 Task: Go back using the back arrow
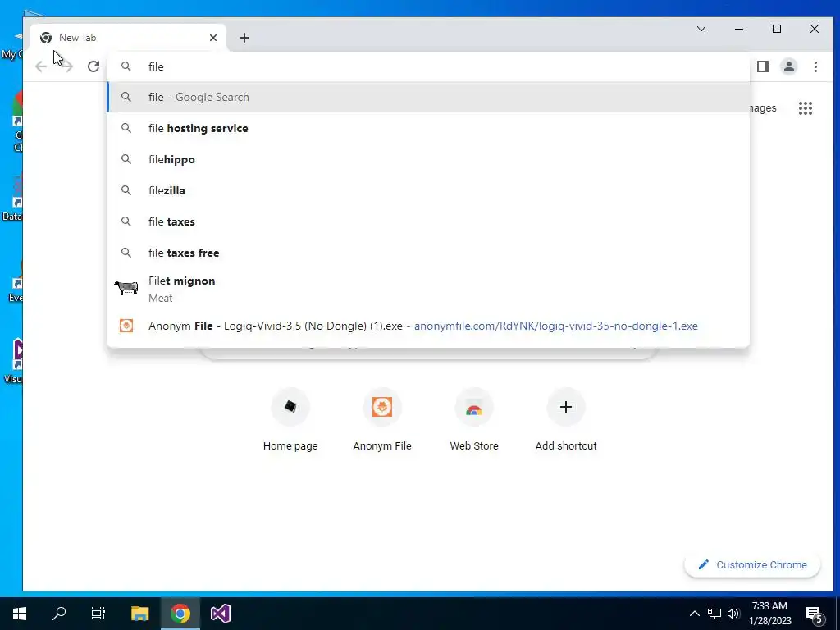(41, 66)
